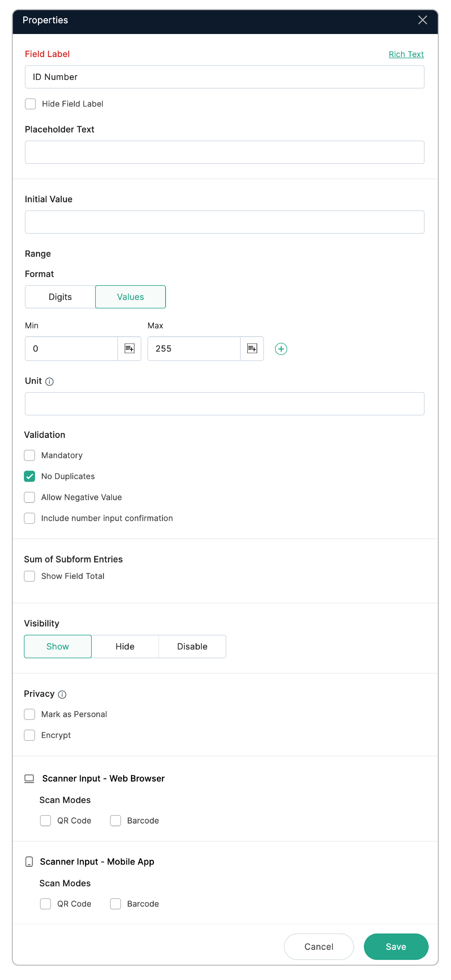451x980 pixels.
Task: Set visibility to Hide
Action: (125, 646)
